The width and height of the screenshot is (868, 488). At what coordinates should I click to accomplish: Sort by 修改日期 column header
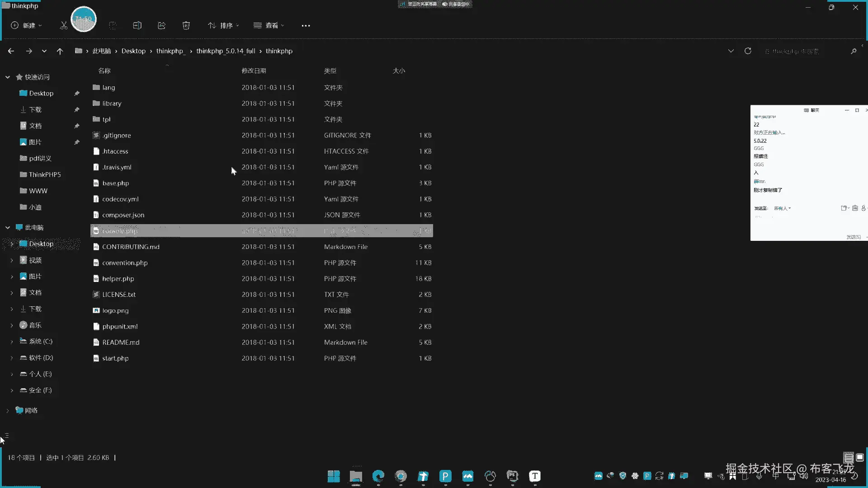coord(254,70)
